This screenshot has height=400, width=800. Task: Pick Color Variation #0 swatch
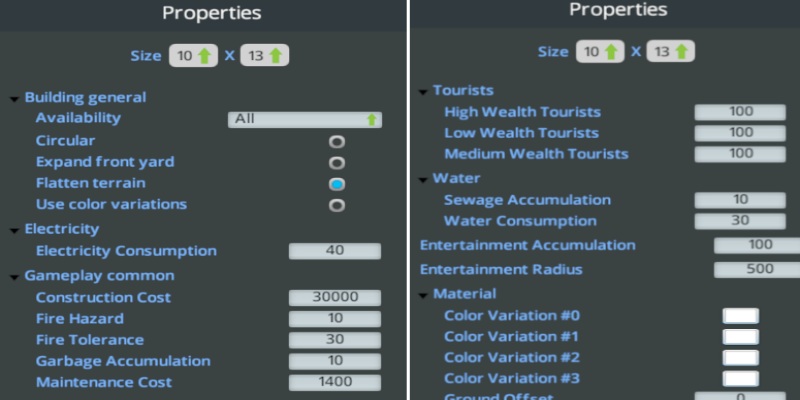[740, 316]
